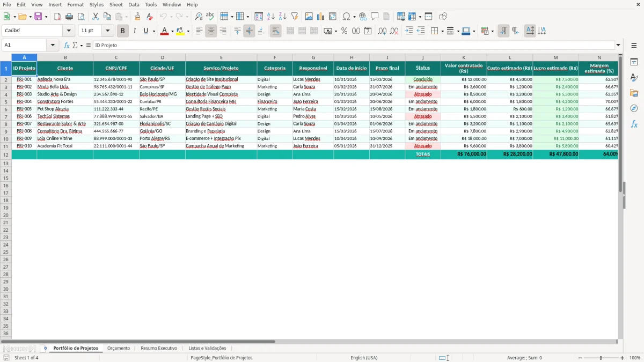The image size is (644, 362).
Task: Click the Split Window icon
Action: pyautogui.click(x=429, y=17)
